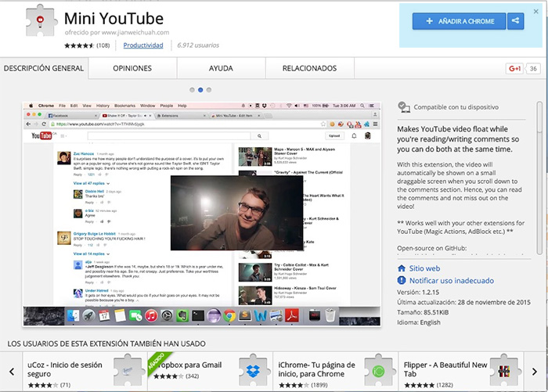
Task: Click the description panel scrollbar
Action: coord(539,178)
